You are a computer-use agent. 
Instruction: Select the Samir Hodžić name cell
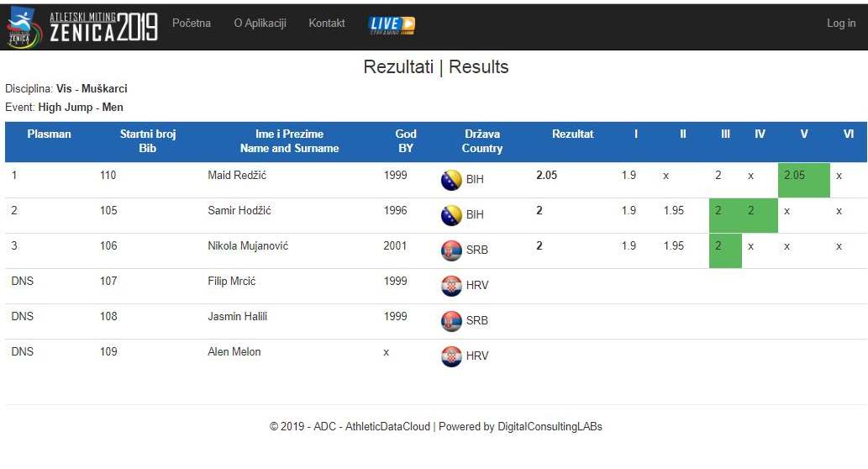tap(239, 211)
